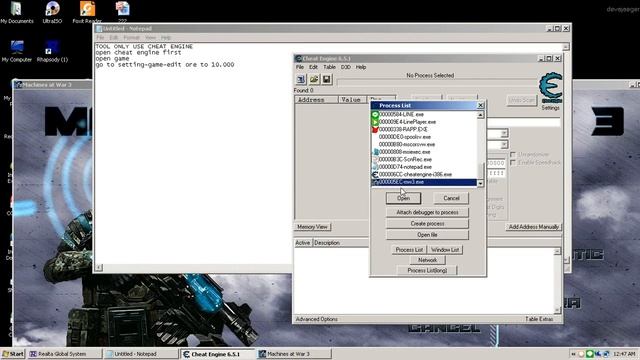Select cheatengine-i386.exe process entry
Image resolution: width=640 pixels, height=360 pixels.
424,174
